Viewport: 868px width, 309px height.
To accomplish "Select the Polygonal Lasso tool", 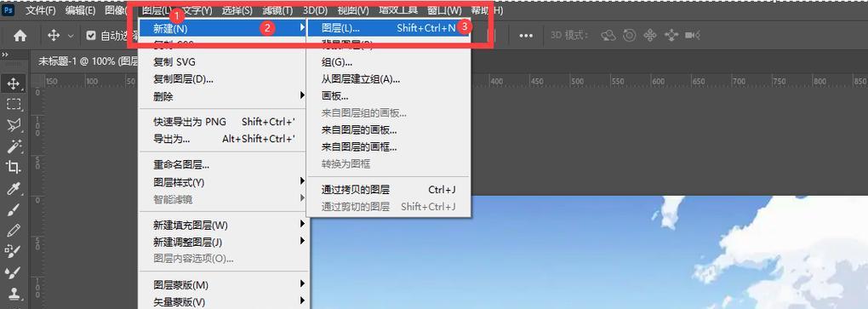I will [x=14, y=126].
